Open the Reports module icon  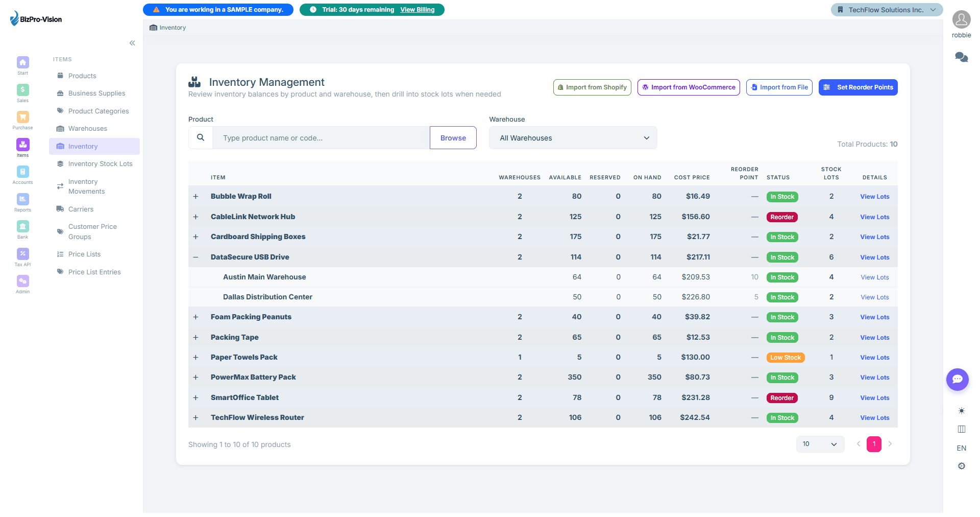tap(22, 199)
